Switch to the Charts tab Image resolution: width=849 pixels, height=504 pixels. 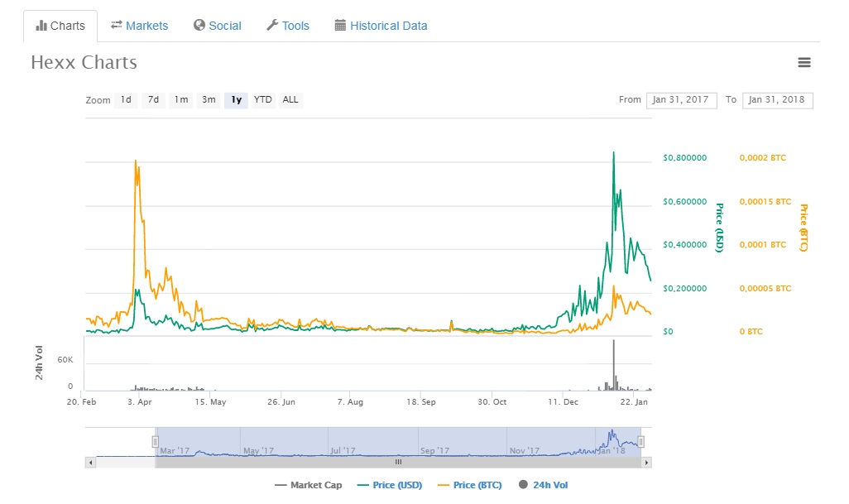(60, 26)
